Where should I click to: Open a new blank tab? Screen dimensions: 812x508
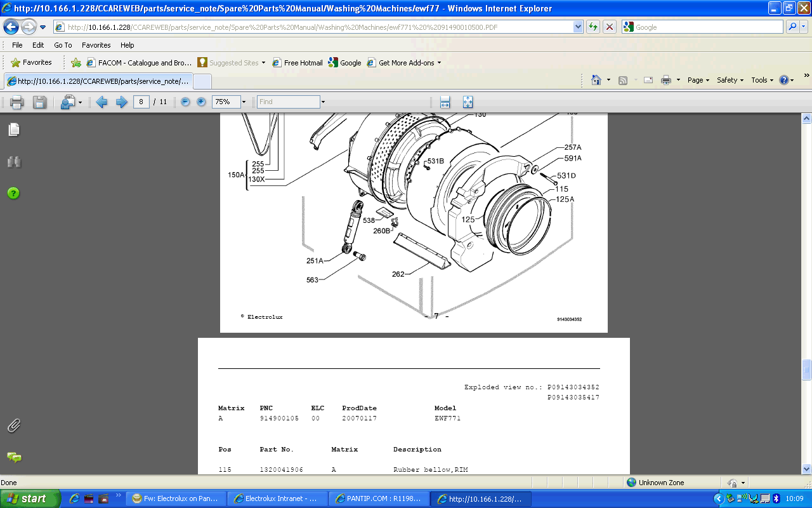point(202,81)
